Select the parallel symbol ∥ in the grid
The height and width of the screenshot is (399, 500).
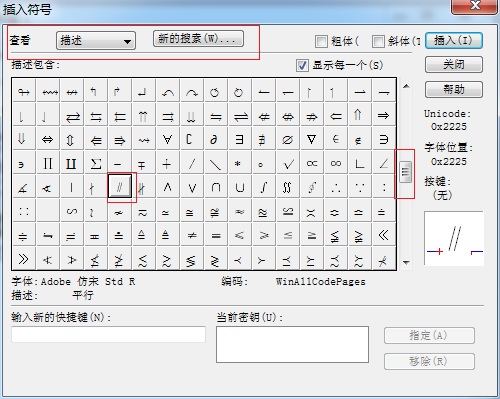[x=119, y=187]
